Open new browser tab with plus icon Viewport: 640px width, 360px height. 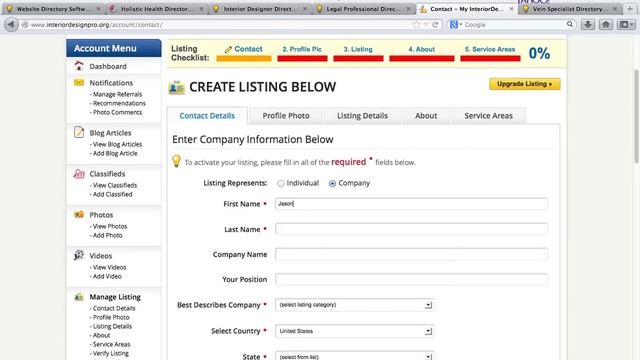point(630,9)
